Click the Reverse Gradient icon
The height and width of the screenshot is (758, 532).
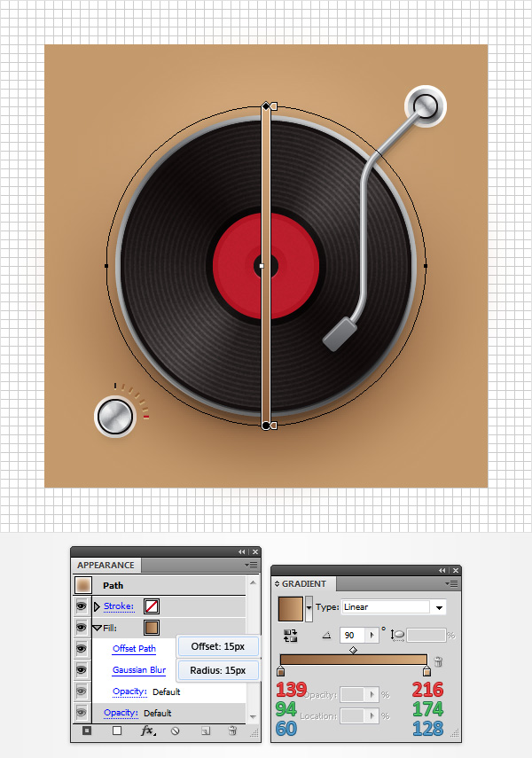[x=290, y=636]
